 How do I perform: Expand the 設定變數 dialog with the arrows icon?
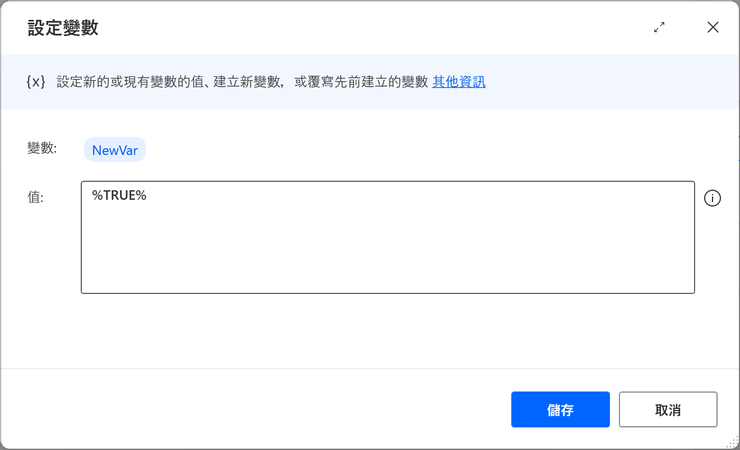(x=659, y=27)
